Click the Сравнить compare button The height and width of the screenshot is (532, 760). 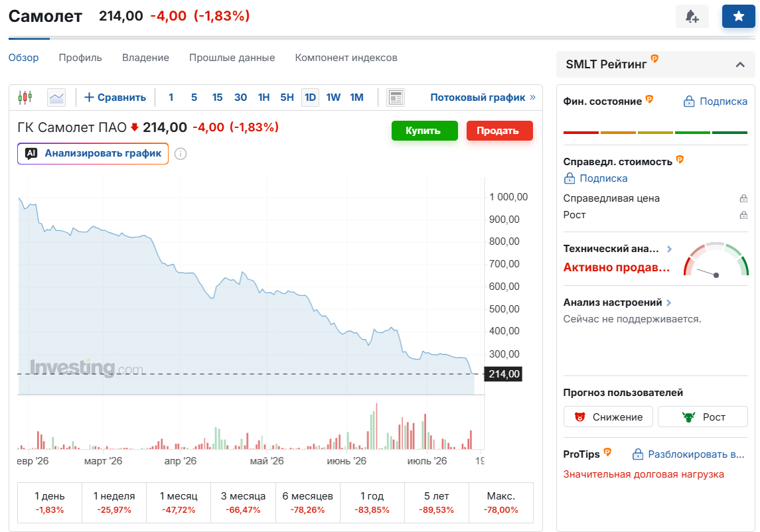pos(115,98)
